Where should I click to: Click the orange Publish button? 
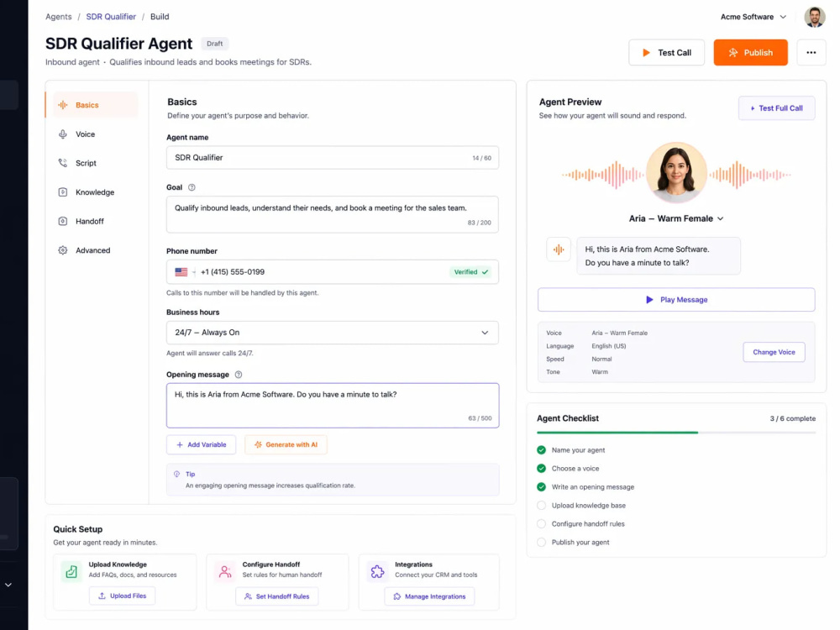coord(750,52)
